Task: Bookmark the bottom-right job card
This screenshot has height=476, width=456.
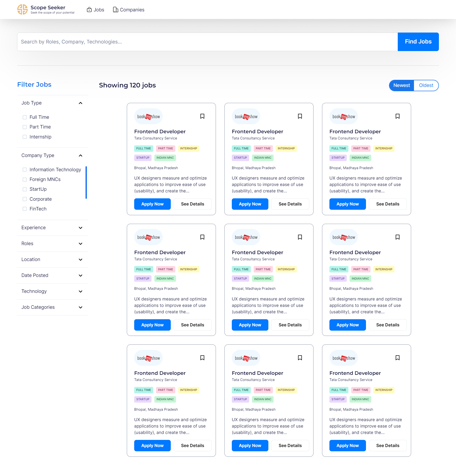Action: tap(397, 358)
